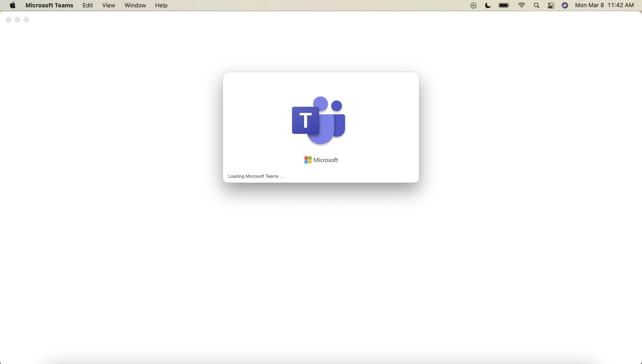Zoom the Teams window to full screen
Viewport: 642px width, 364px height.
pyautogui.click(x=26, y=20)
